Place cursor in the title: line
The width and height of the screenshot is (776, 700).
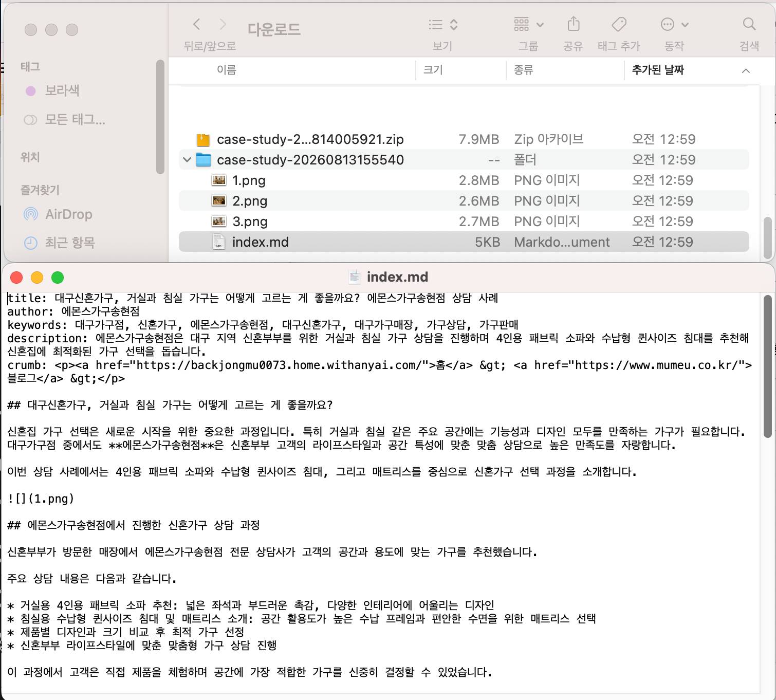(252, 298)
